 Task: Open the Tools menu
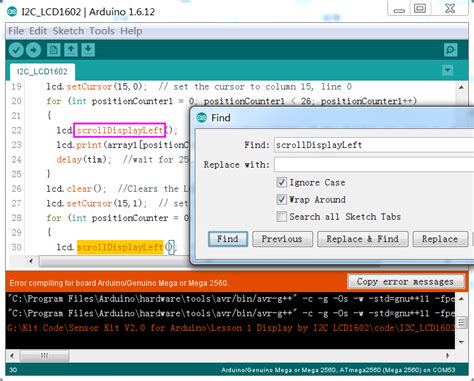click(102, 31)
